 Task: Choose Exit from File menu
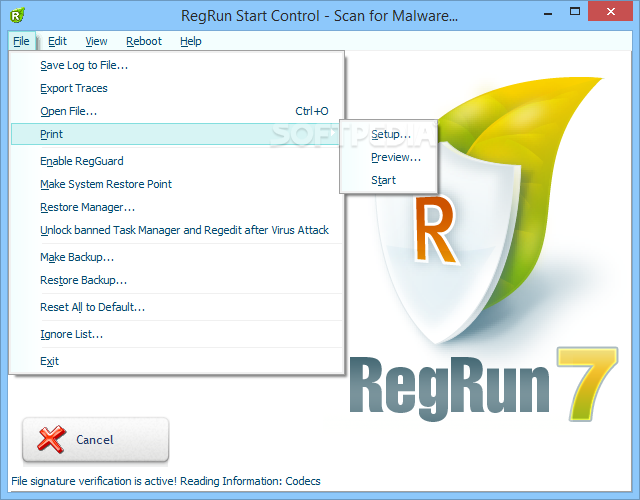click(x=176, y=361)
